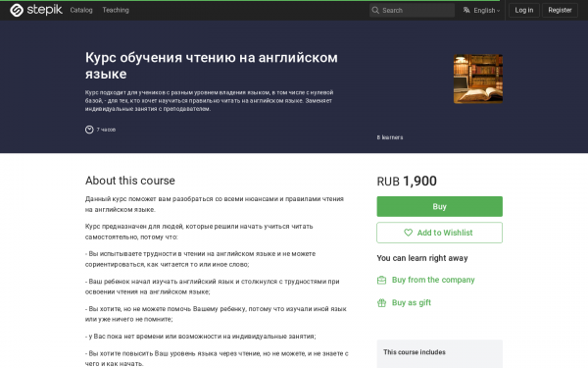Viewport: 588px width, 368px height.
Task: Click 'You can learn right away' text
Action: 422,258
